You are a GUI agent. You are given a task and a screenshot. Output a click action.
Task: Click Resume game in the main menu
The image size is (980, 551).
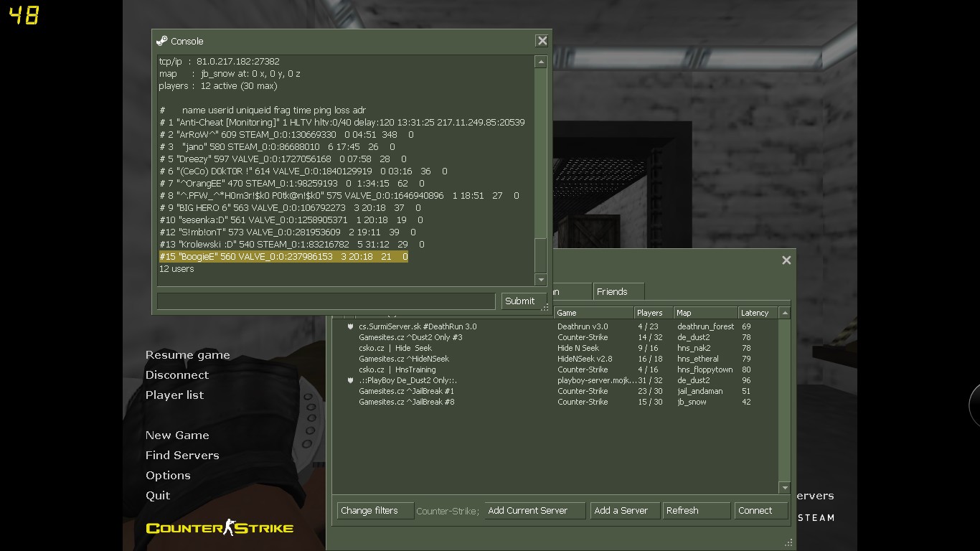click(x=188, y=355)
